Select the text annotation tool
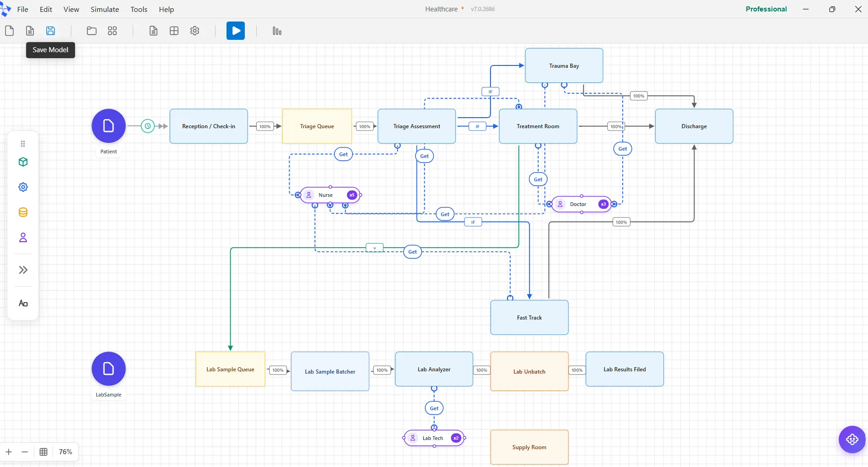This screenshot has width=868, height=467. (x=23, y=303)
